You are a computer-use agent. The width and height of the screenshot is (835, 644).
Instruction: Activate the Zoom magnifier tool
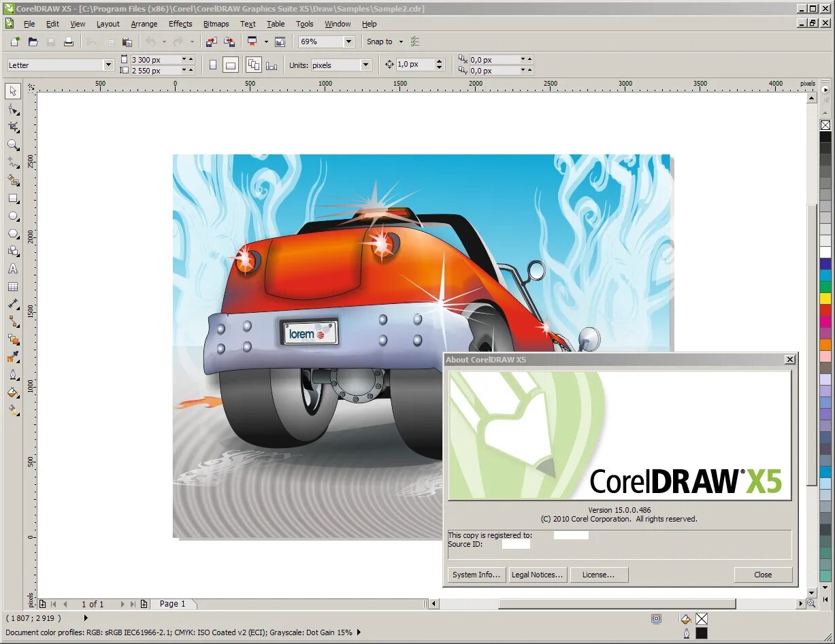click(x=13, y=145)
